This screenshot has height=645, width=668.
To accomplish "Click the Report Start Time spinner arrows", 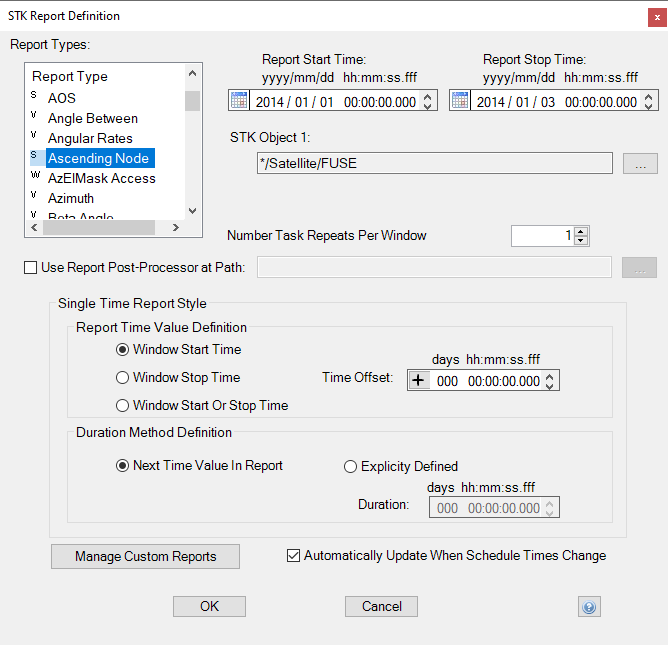I will (429, 101).
